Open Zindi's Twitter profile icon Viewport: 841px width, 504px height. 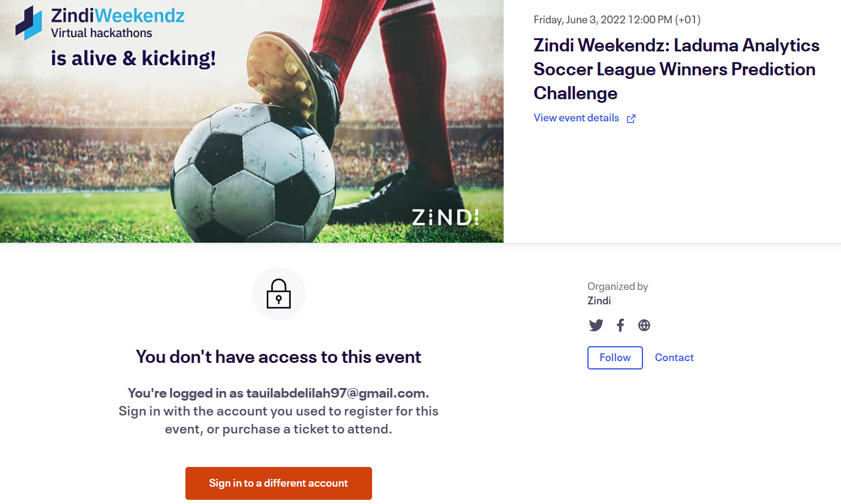tap(596, 325)
